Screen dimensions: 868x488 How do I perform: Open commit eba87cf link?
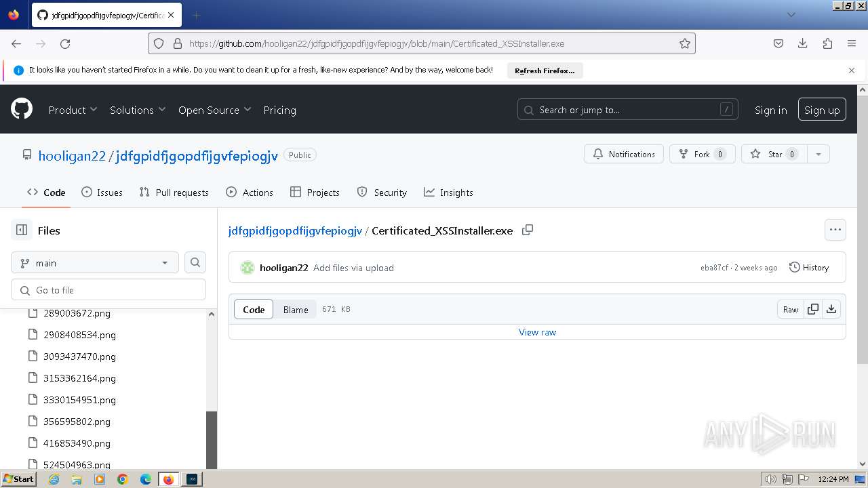[x=714, y=268]
